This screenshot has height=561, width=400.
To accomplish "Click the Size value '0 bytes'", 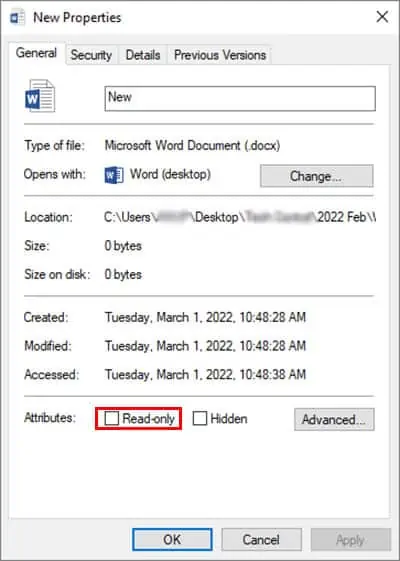I will 123,246.
